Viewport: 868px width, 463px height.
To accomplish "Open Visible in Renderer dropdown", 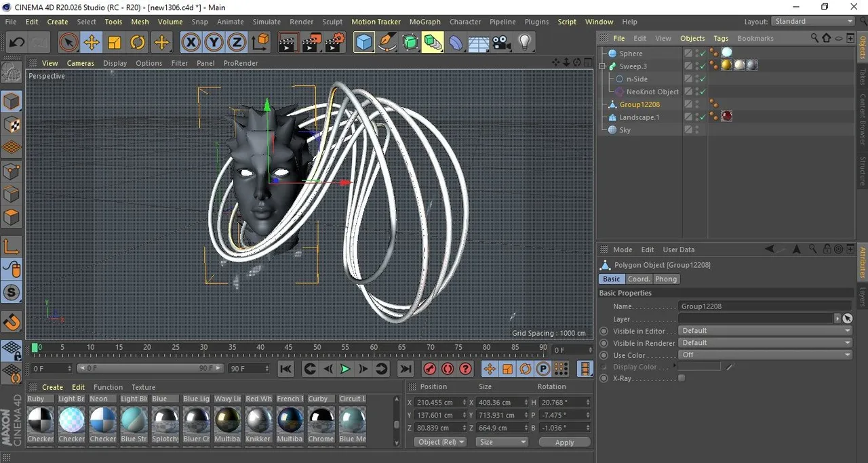I will [765, 343].
